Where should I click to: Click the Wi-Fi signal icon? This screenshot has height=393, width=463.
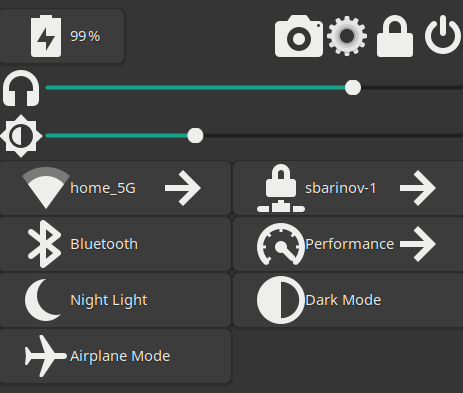point(46,188)
